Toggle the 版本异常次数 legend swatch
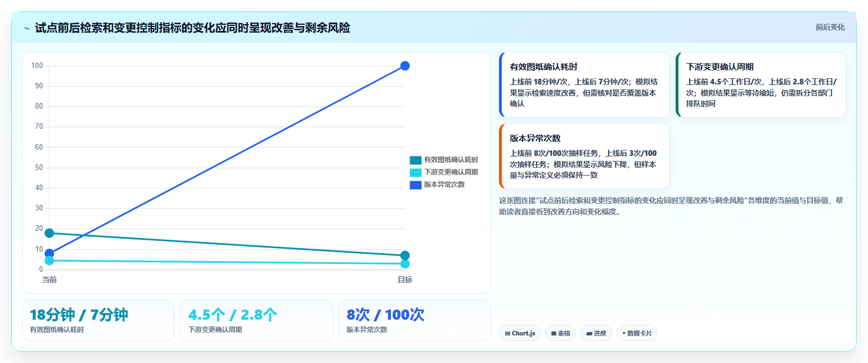 [415, 185]
